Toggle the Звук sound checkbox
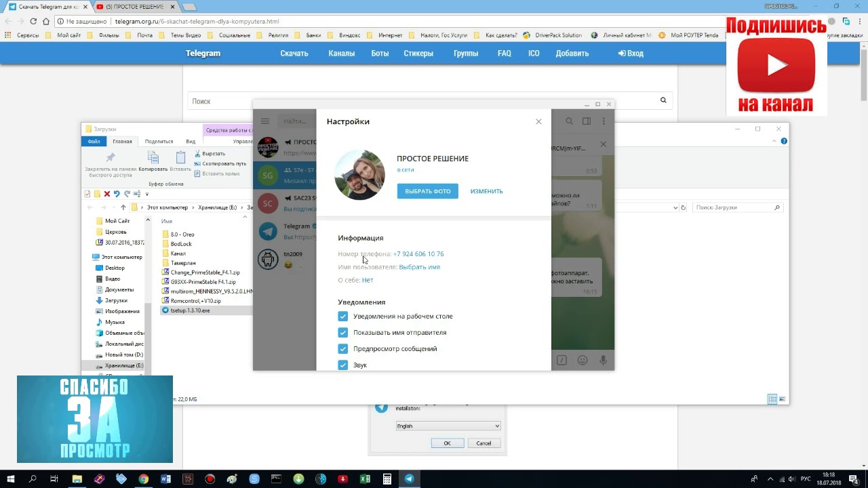 [x=342, y=365]
